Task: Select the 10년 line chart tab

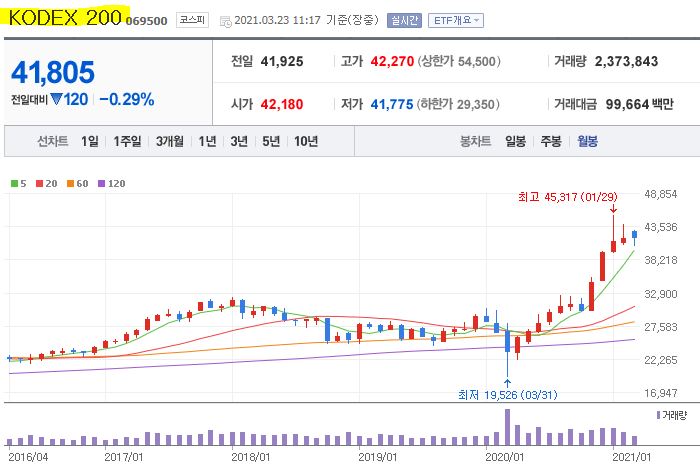Action: point(306,142)
